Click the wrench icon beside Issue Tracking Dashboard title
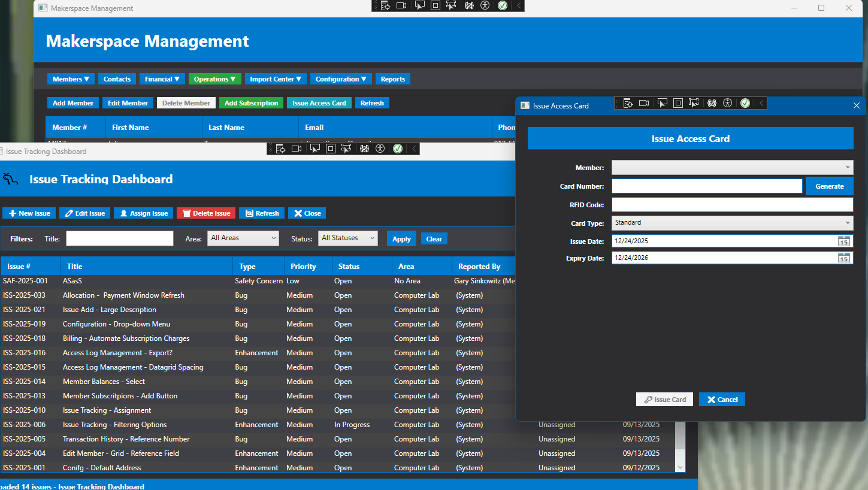Image resolution: width=868 pixels, height=490 pixels. (10, 179)
